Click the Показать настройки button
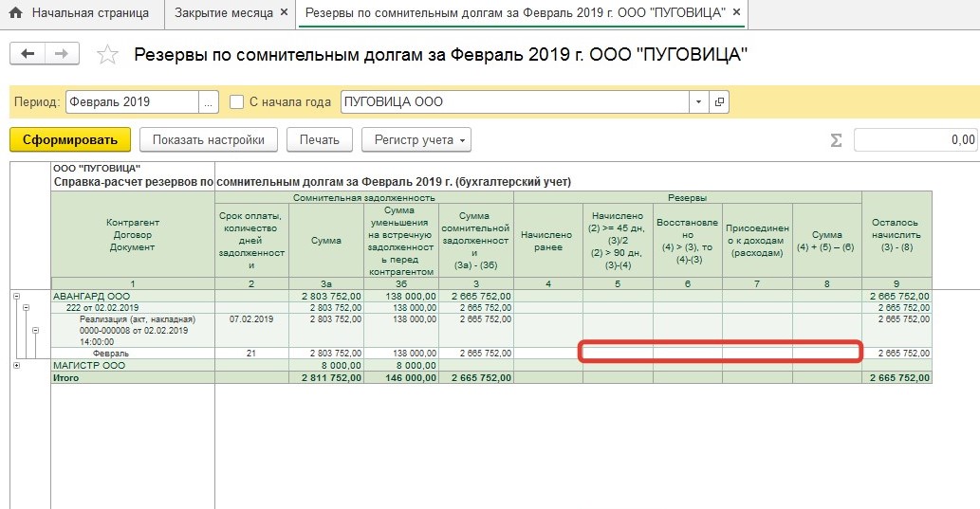 209,140
